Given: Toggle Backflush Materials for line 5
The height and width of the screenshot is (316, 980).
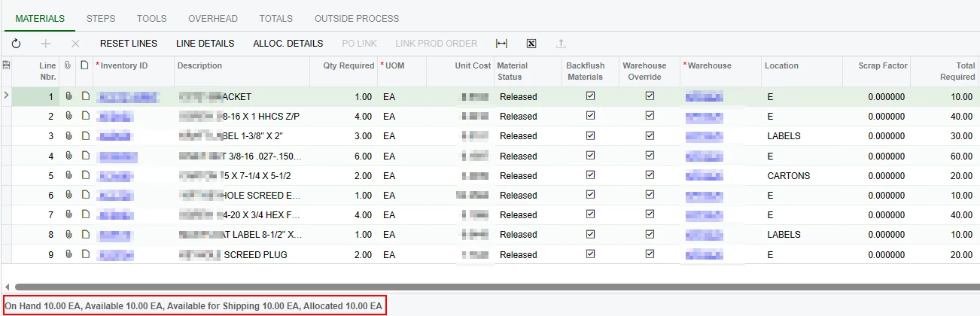Looking at the screenshot, I should tap(591, 175).
